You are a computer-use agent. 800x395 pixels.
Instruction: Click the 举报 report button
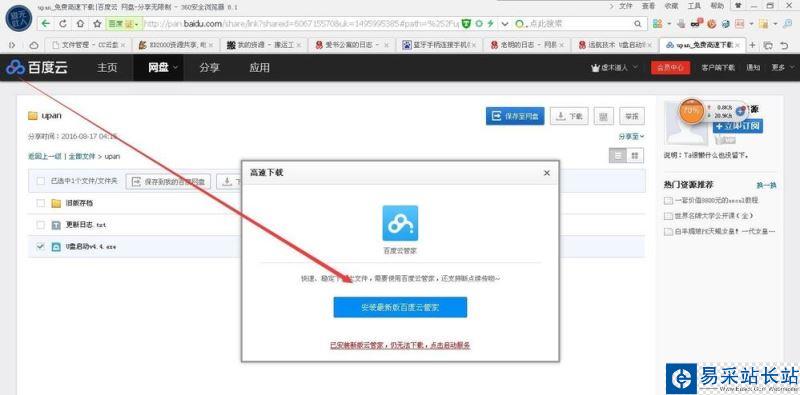click(632, 116)
